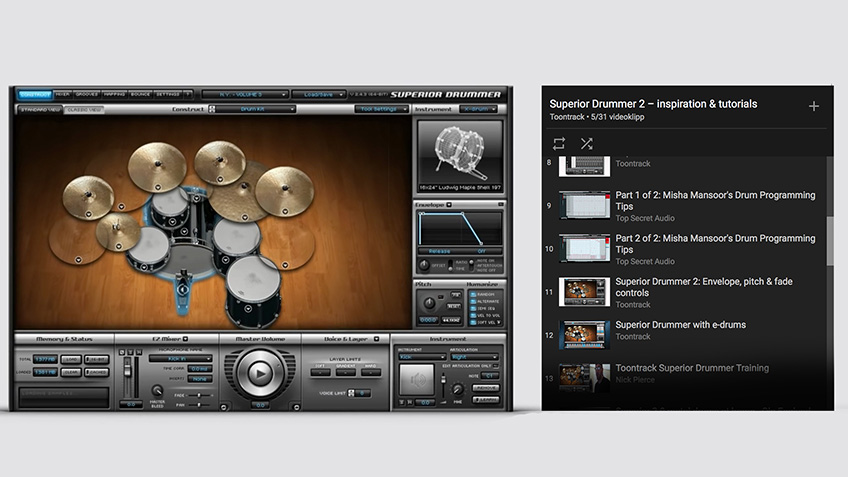Viewport: 848px width, 477px height.
Task: Toggle the 16-Bit memory button
Action: [97, 359]
